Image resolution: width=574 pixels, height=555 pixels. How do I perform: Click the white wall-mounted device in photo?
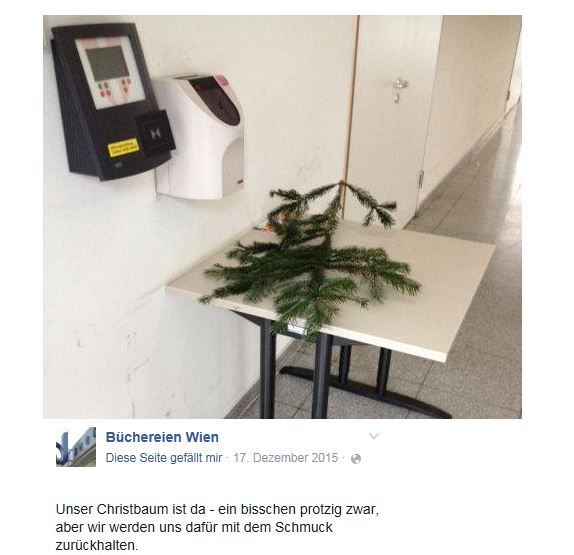tap(200, 137)
